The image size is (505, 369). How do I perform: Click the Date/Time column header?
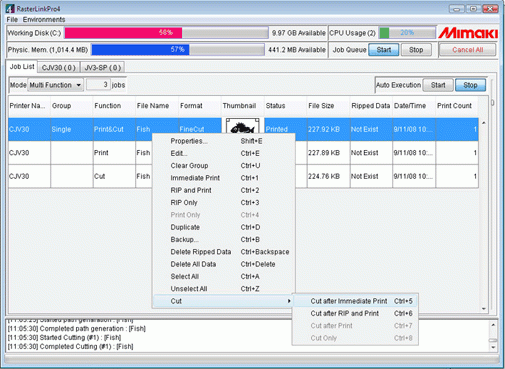[414, 106]
